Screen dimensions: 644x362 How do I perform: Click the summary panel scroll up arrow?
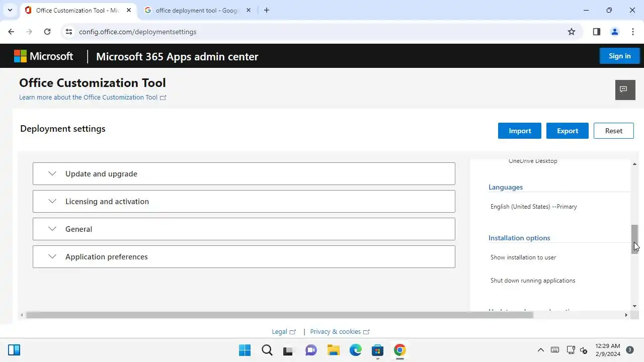[634, 164]
